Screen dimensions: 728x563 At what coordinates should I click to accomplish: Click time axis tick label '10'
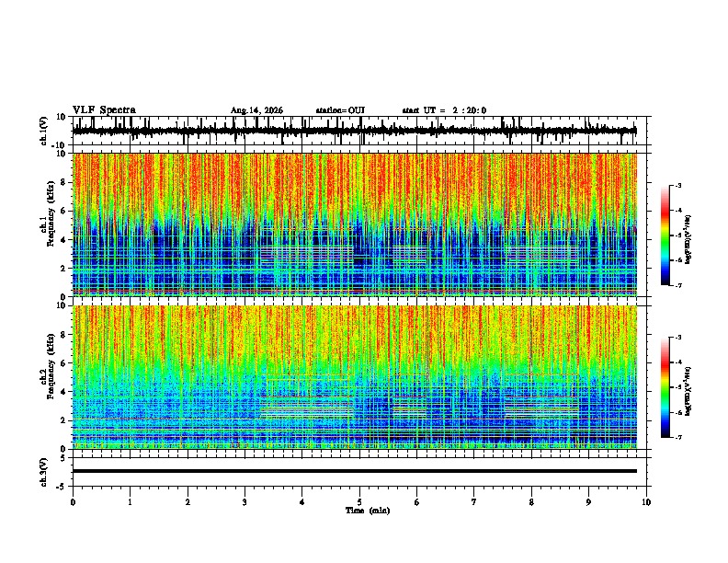646,502
